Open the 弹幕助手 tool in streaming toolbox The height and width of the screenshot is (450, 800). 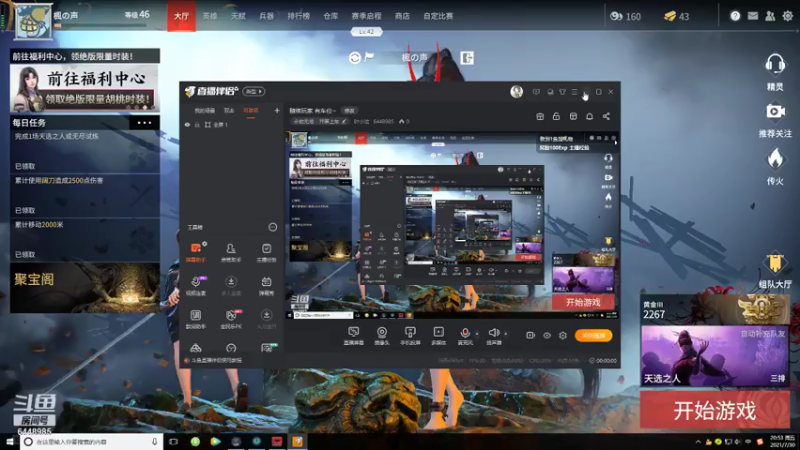tap(195, 253)
